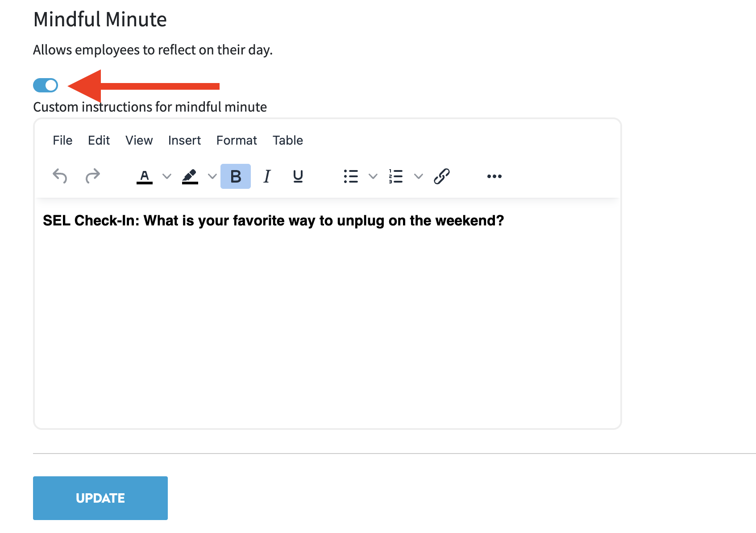756x533 pixels.
Task: Open the text color swatch
Action: pos(144,176)
